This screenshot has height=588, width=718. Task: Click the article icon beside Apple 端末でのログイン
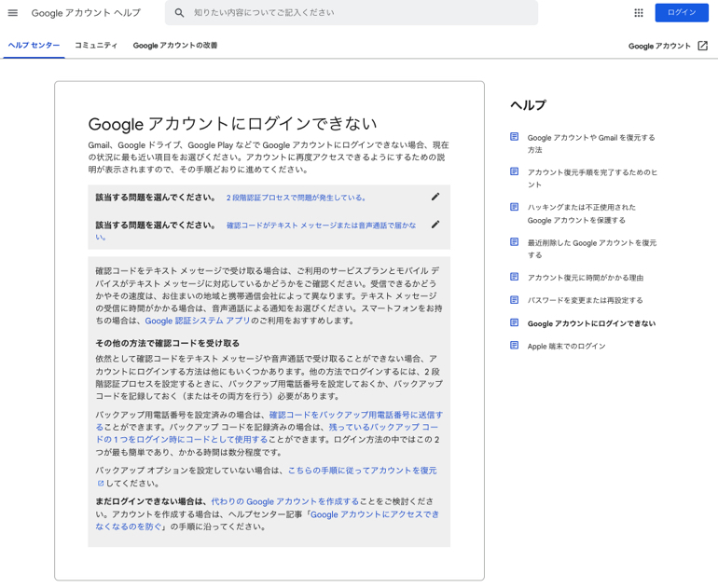(x=514, y=345)
